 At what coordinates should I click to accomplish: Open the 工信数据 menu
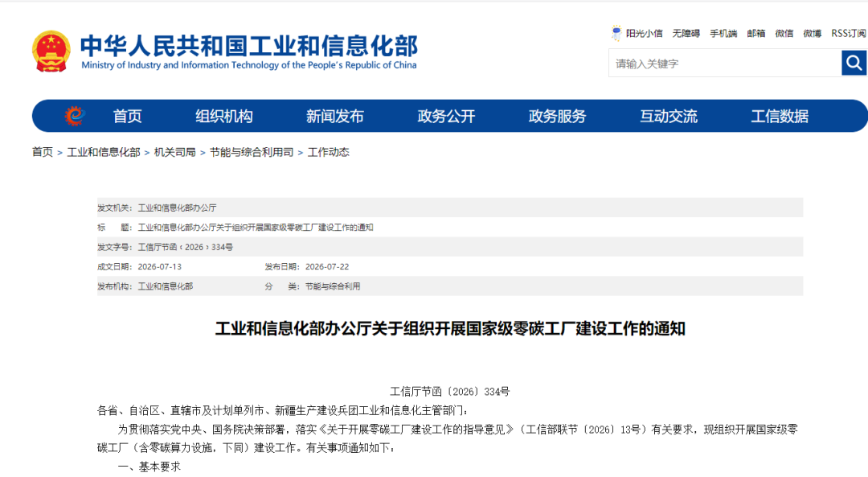click(780, 117)
